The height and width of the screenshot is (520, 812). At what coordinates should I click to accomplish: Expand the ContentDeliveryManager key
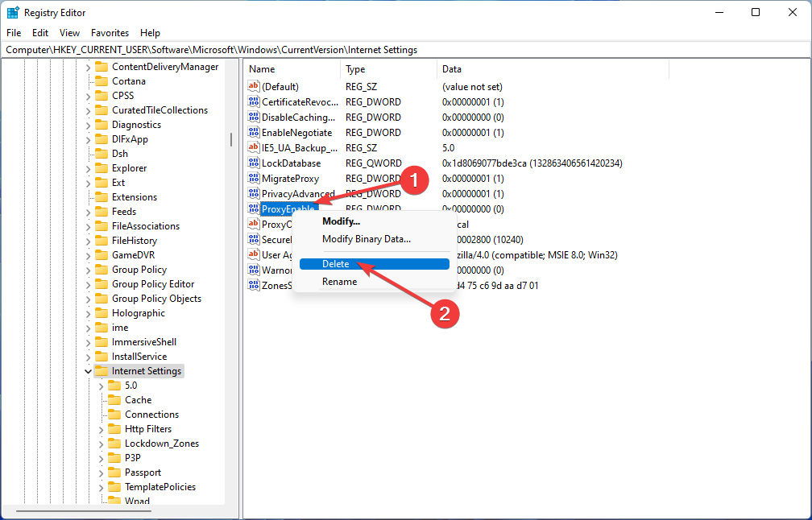pos(88,67)
